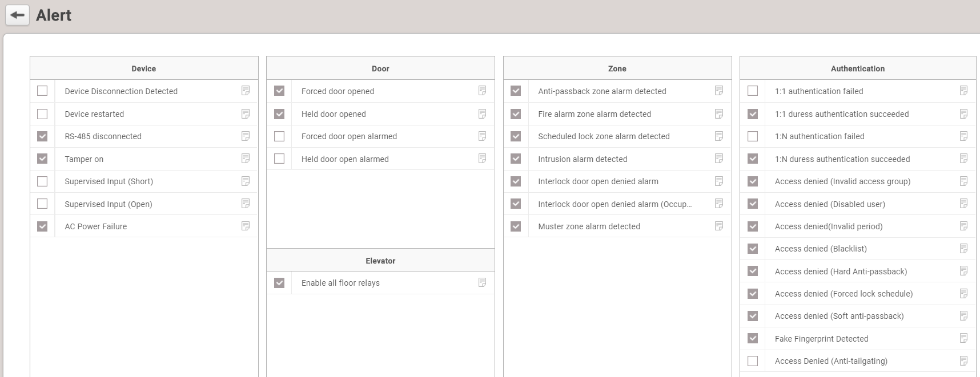Disable Intrusion alarm detected checkbox
Image resolution: width=980 pixels, height=377 pixels.
coord(516,159)
